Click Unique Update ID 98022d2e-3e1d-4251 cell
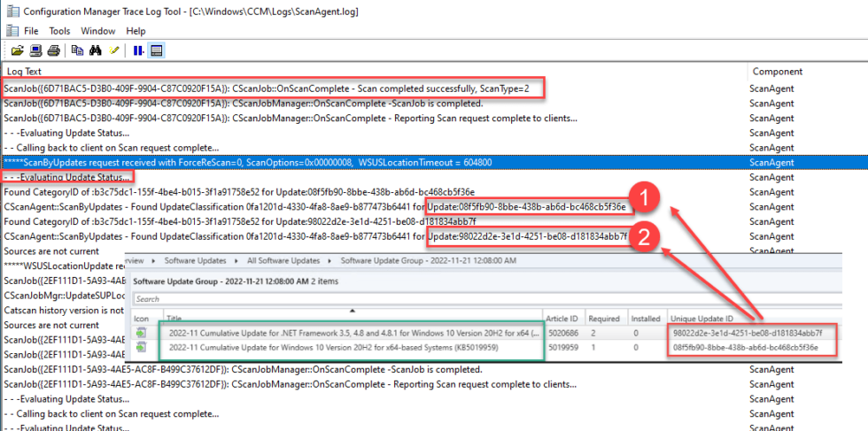Screen dimensions: 868x431 click(748, 333)
